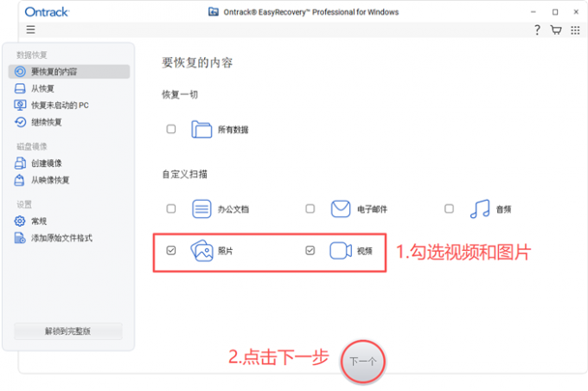Screen dimensions: 588x391
Task: Open the hamburger menu
Action: click(x=31, y=29)
